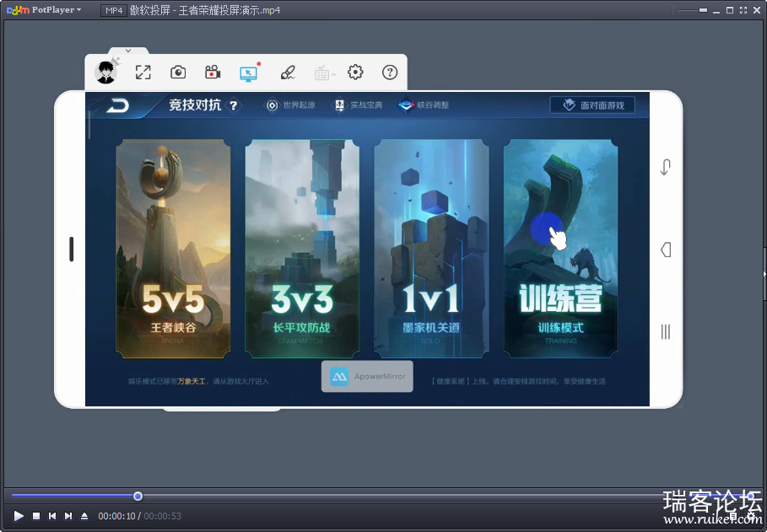Click the video title 傲软投屏 - 王者荣耀投屏演示.mp4
The height and width of the screenshot is (532, 767).
click(205, 10)
